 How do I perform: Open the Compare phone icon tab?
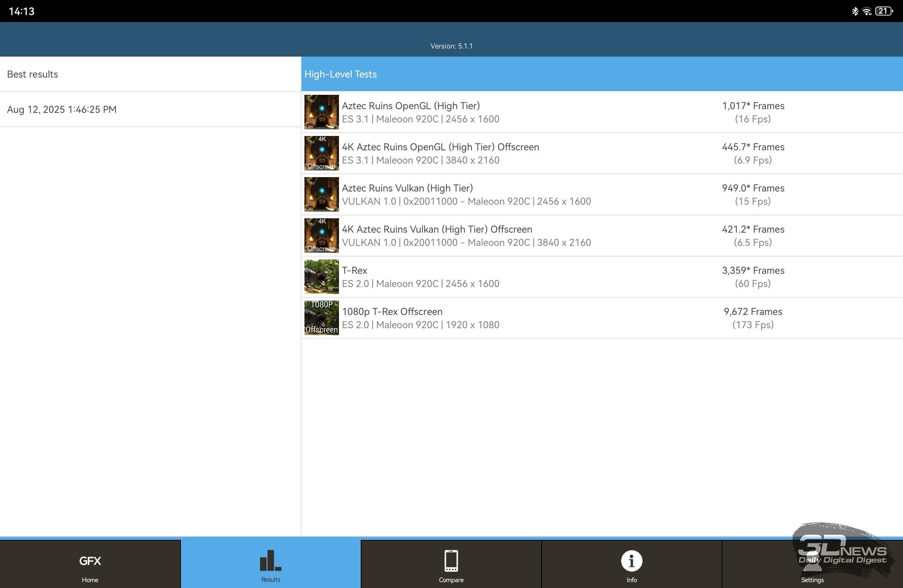coord(451,564)
